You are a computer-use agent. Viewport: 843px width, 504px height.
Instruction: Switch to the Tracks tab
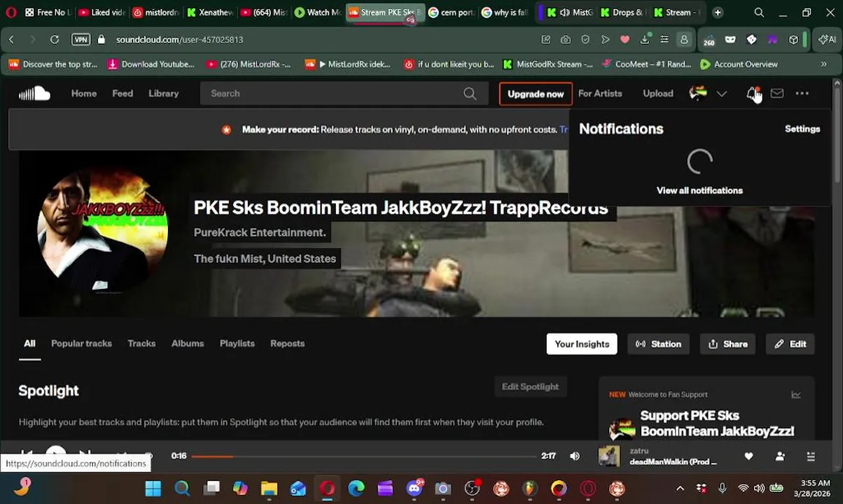(x=141, y=344)
